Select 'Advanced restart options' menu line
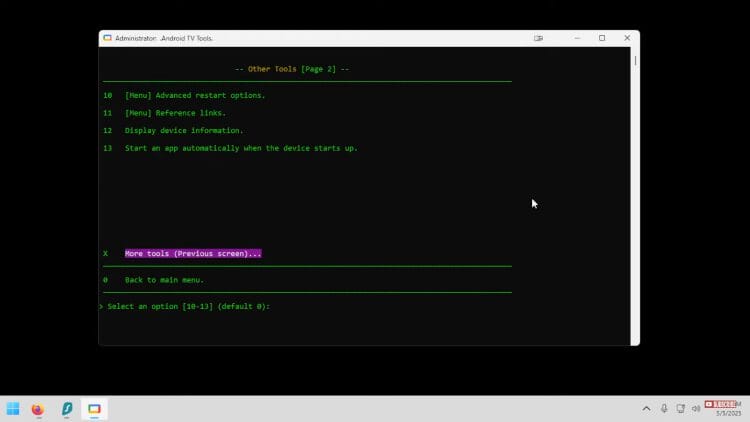This screenshot has width=750, height=422. click(195, 95)
